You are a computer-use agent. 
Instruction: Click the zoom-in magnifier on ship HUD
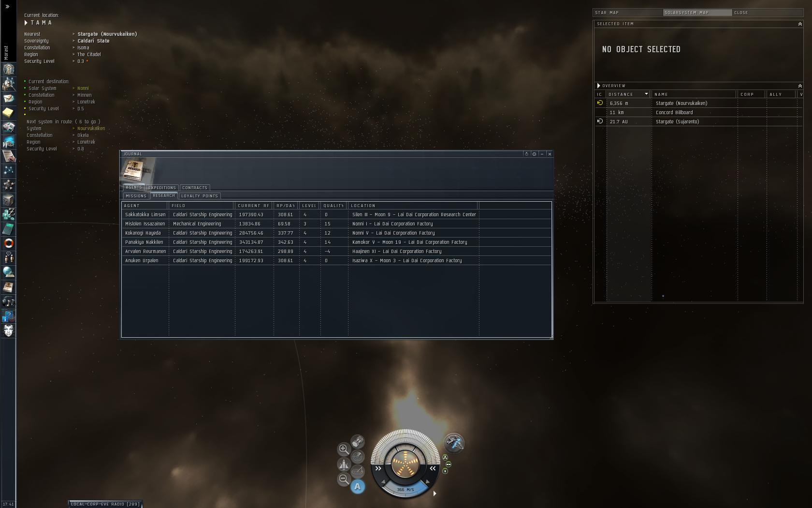tap(344, 449)
